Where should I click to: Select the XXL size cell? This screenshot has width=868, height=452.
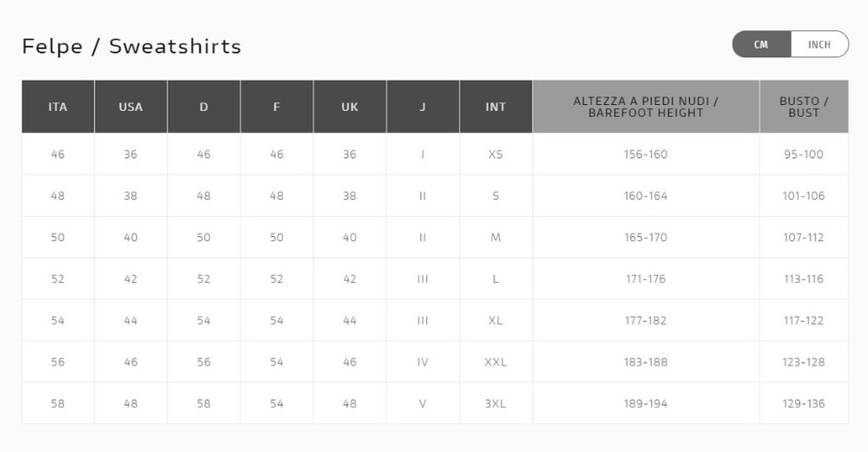(496, 362)
